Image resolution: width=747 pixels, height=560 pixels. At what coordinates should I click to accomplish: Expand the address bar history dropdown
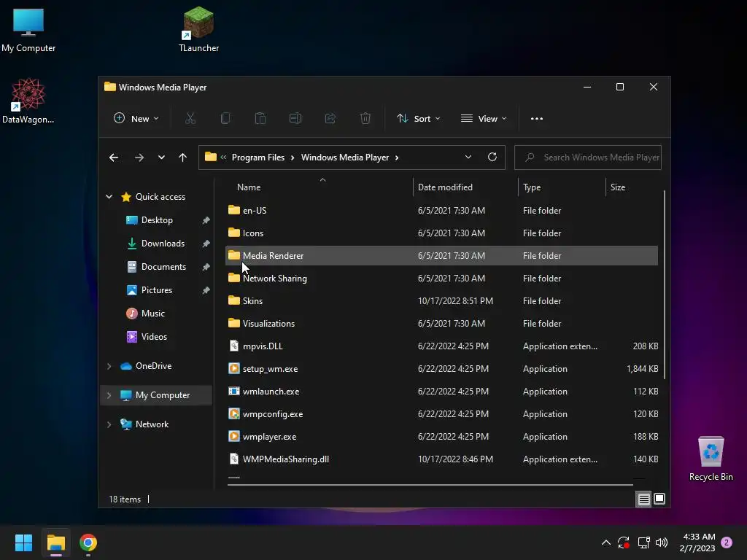pyautogui.click(x=468, y=157)
